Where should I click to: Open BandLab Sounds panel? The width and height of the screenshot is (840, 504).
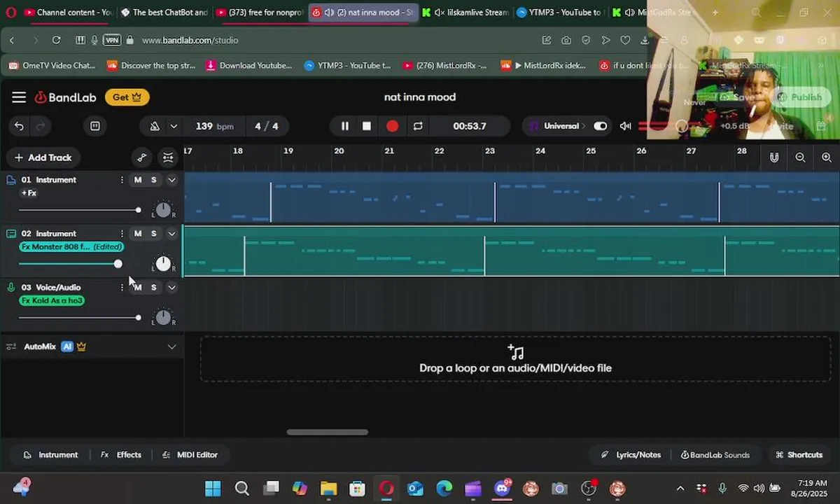coord(715,455)
